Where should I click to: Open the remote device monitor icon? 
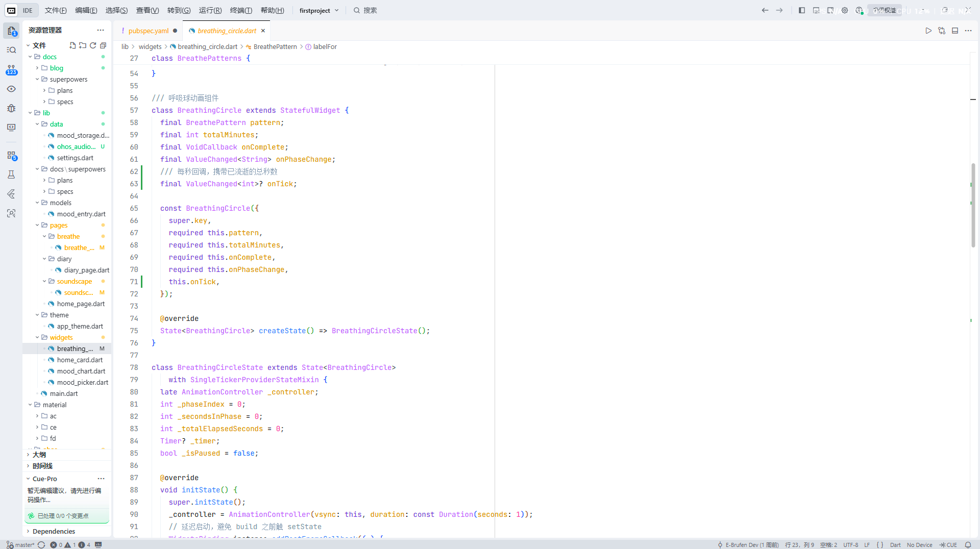click(x=11, y=128)
